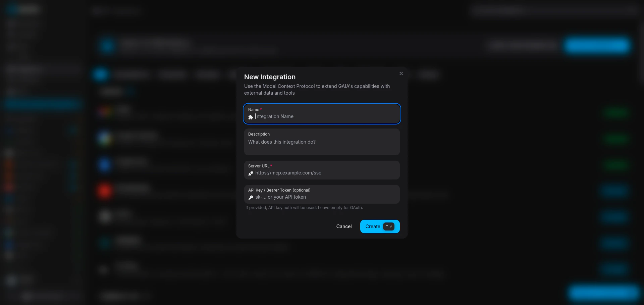Click Create to submit the new integration

(373, 226)
